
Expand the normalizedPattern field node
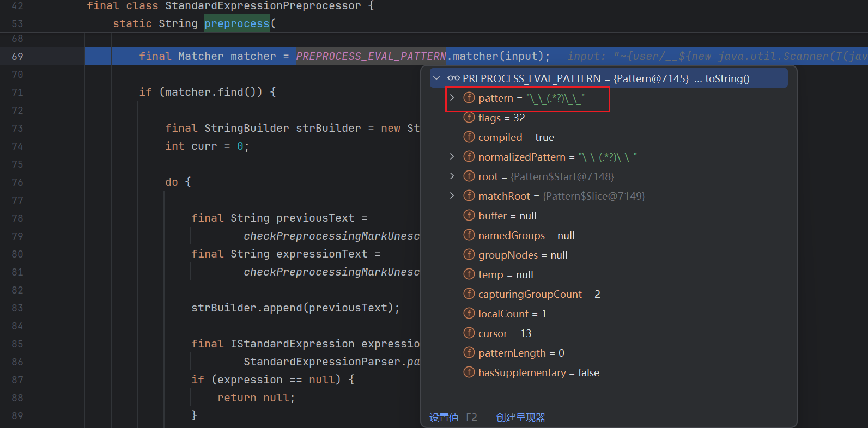(x=452, y=157)
